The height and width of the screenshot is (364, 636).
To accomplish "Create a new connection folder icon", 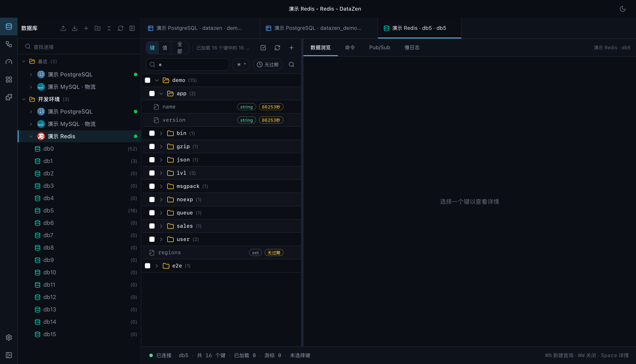I will (x=98, y=28).
